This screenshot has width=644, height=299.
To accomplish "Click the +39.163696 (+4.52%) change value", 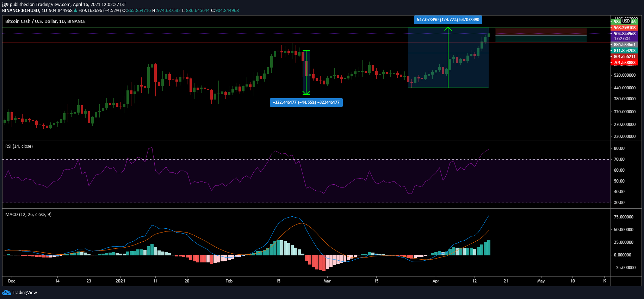I will 100,10.
